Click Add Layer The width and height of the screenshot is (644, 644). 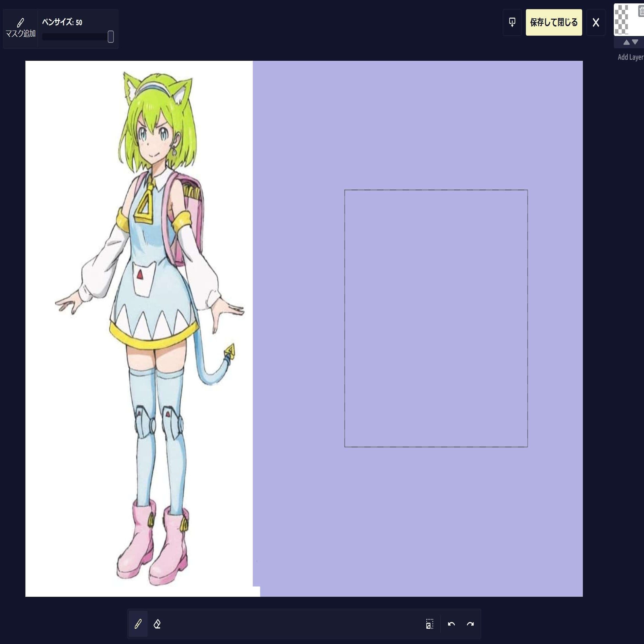click(x=630, y=57)
